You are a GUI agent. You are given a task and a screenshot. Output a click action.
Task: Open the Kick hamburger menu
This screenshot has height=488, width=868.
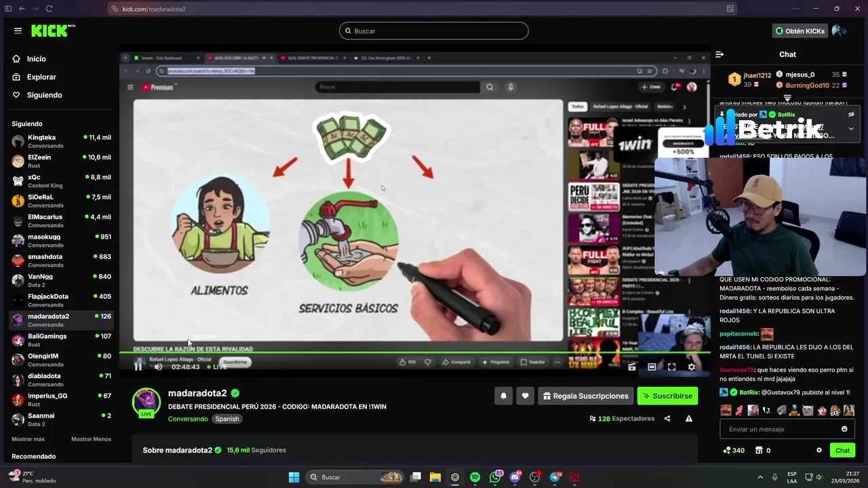point(18,30)
